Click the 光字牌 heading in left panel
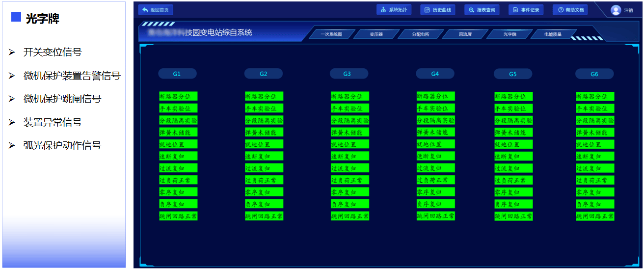 point(43,19)
